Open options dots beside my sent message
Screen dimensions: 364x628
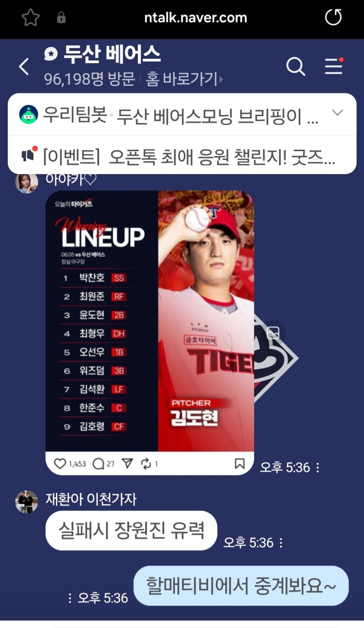point(70,598)
